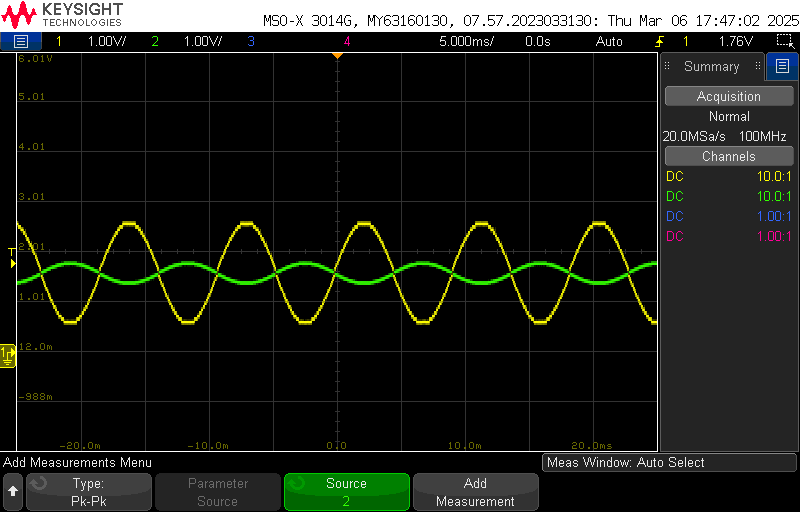Select the Summary sidebar tab

coord(711,67)
